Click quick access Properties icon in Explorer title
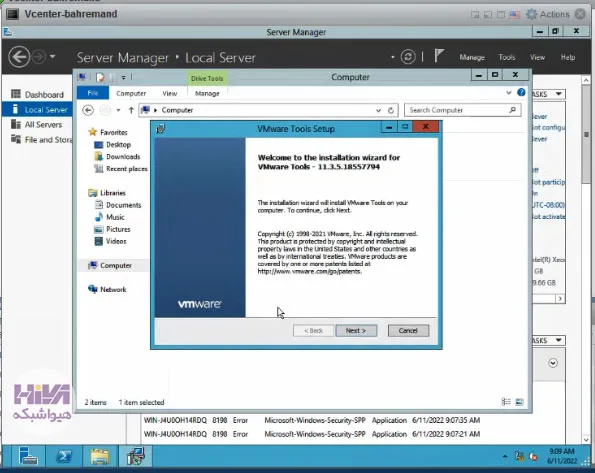 click(x=100, y=77)
